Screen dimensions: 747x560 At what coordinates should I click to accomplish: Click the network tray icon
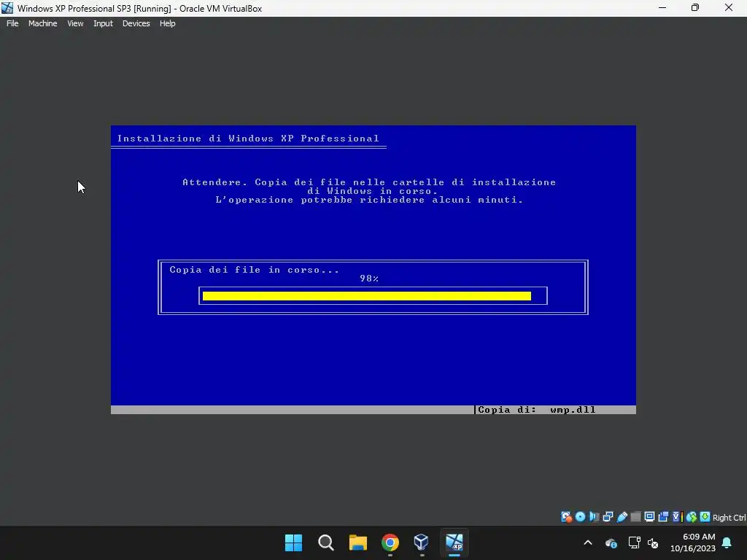[634, 542]
